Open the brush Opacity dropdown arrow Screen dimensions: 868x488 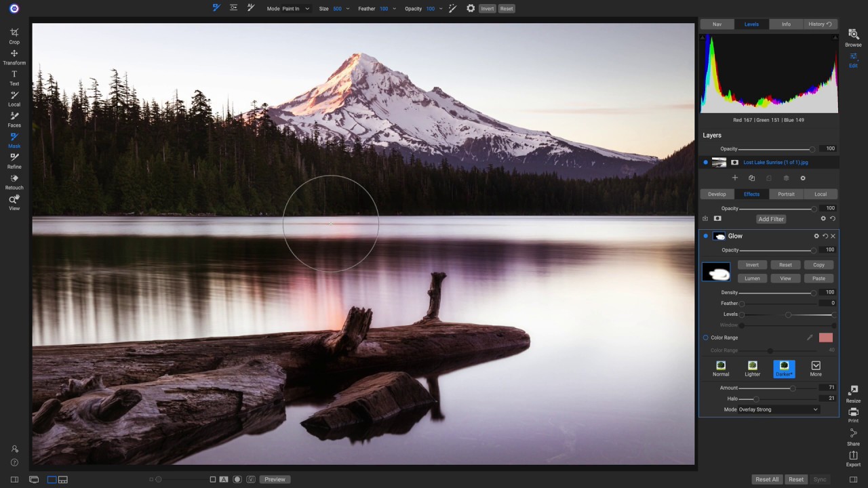[x=441, y=9]
